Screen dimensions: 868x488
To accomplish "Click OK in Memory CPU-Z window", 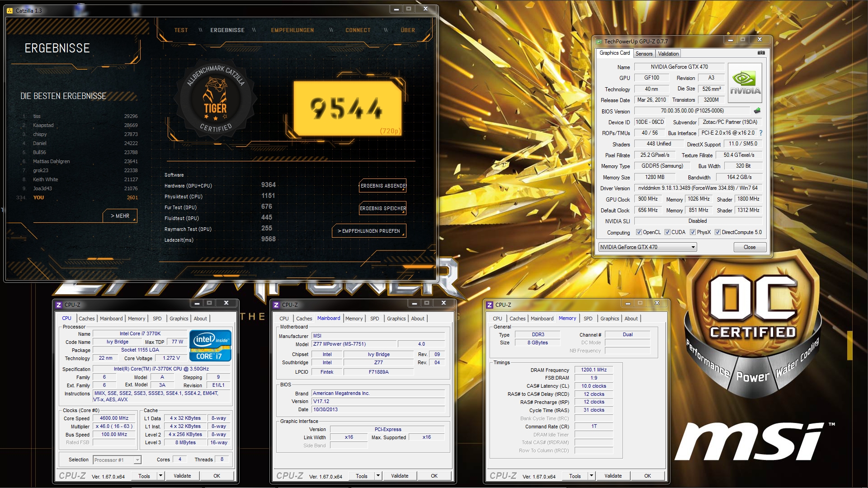I will (647, 476).
